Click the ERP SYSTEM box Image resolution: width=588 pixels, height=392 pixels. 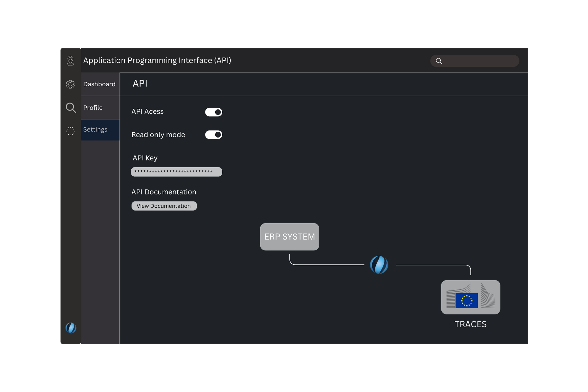(x=289, y=237)
